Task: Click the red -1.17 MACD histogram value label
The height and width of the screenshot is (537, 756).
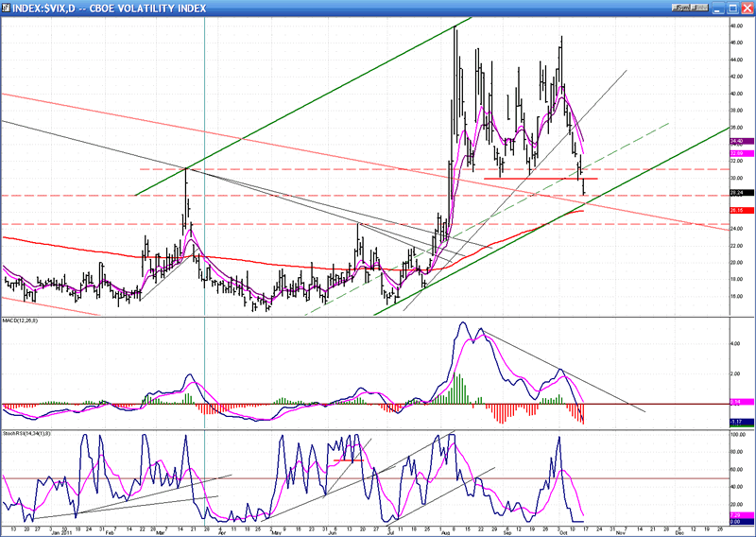Action: (x=742, y=422)
